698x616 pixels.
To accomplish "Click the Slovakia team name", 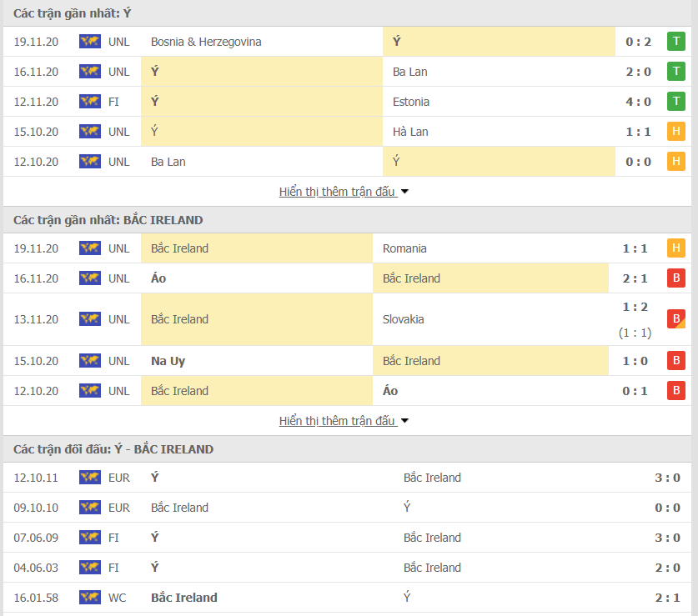I will [403, 319].
